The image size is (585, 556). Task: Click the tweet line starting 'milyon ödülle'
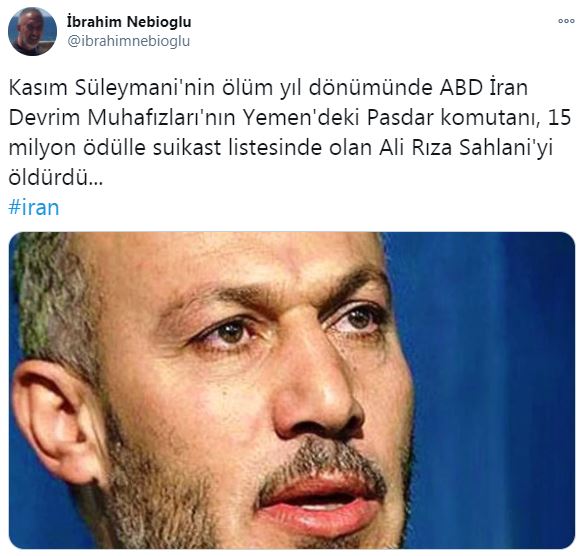click(280, 148)
